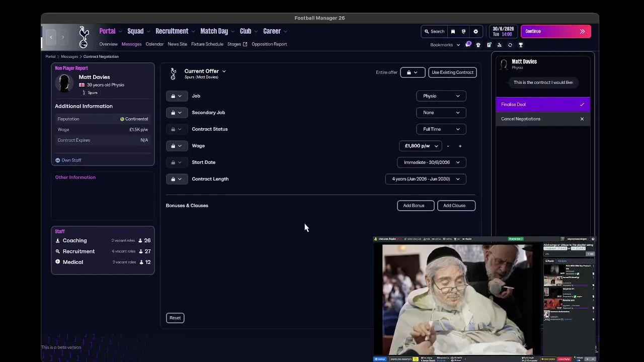The height and width of the screenshot is (362, 644).
Task: Click the video in the playlist overlay
Action: coord(457,300)
